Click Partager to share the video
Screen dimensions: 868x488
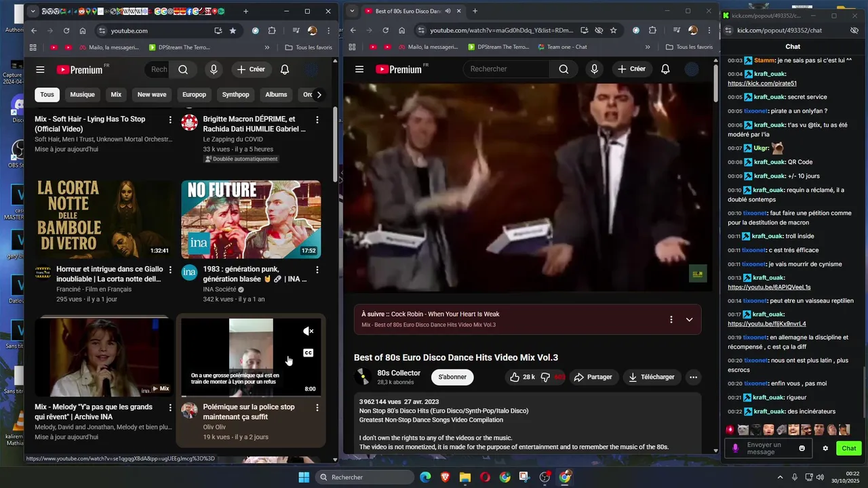click(593, 377)
